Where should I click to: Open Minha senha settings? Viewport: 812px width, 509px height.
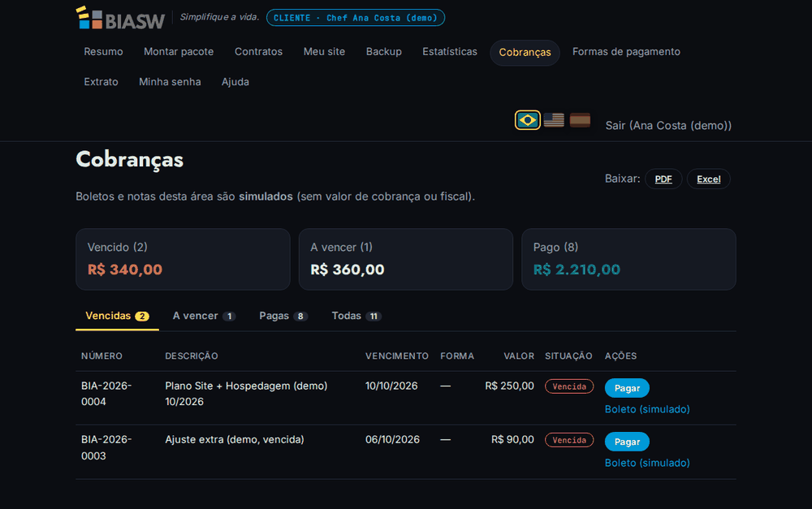coord(170,82)
